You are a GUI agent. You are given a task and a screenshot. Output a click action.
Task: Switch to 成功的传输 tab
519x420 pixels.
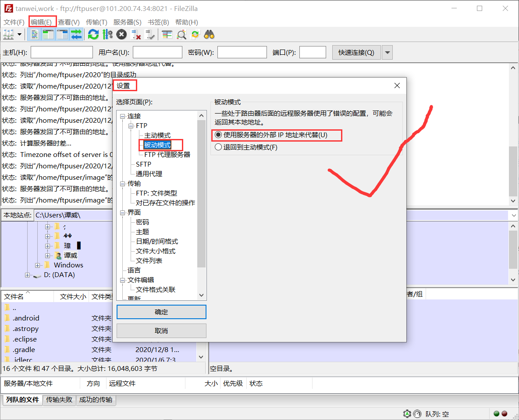pos(96,400)
